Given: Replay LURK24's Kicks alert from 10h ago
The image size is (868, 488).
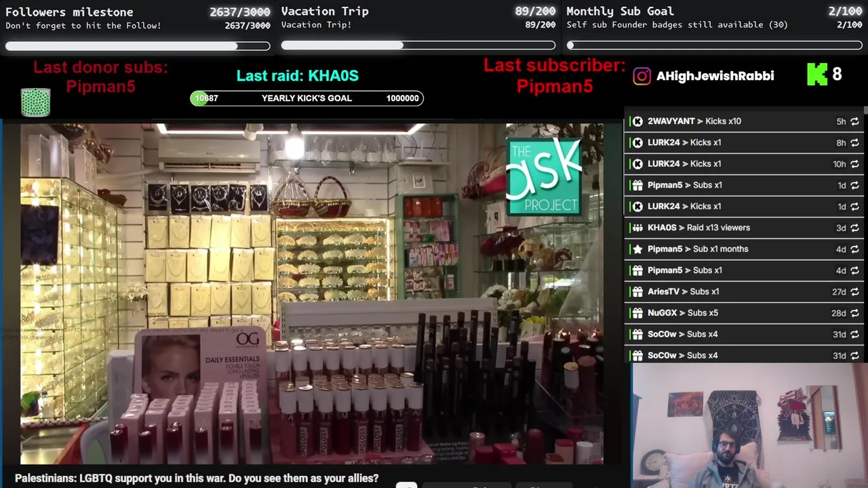Looking at the screenshot, I should tap(854, 164).
